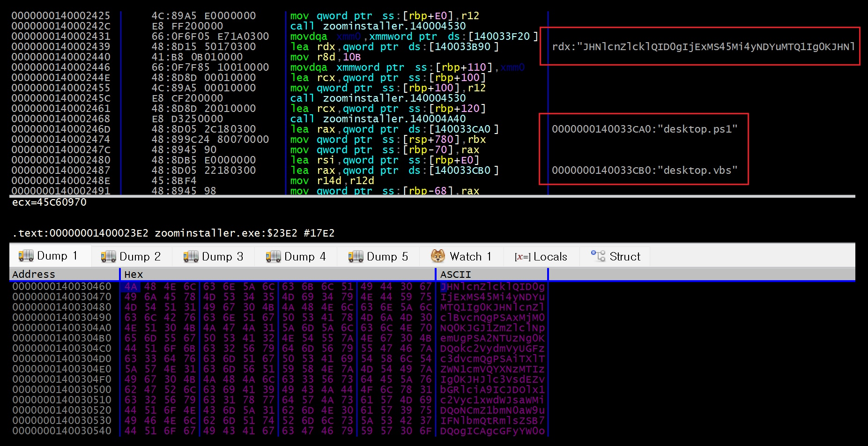The width and height of the screenshot is (868, 446).
Task: Click the Dump 5 memory icon
Action: pyautogui.click(x=356, y=256)
